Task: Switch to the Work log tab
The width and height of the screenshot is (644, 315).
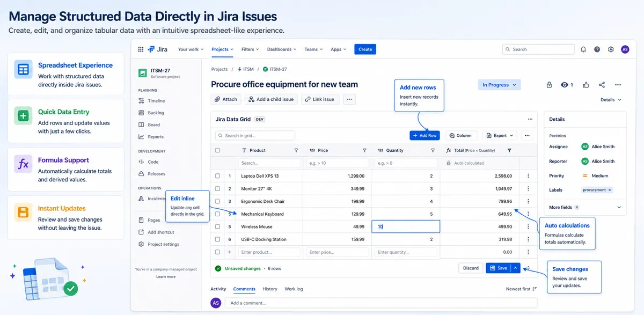Action: tap(294, 289)
